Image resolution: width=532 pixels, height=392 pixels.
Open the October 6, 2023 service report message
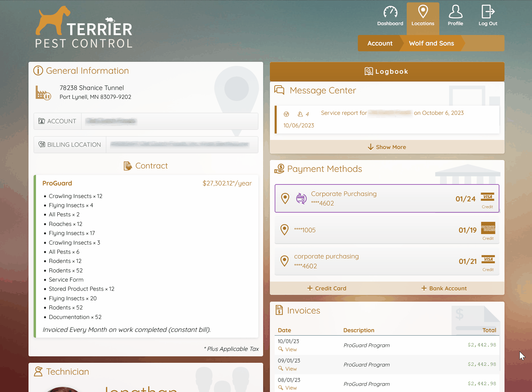click(387, 119)
